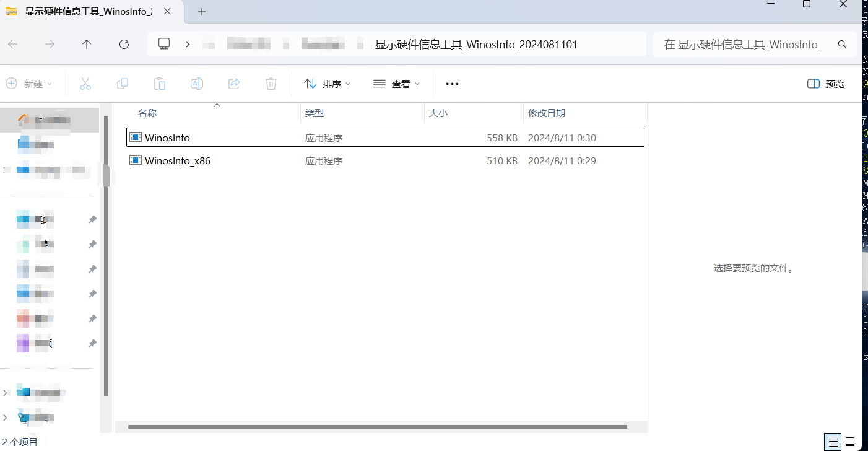
Task: Open the three-dots more options menu
Action: [452, 84]
